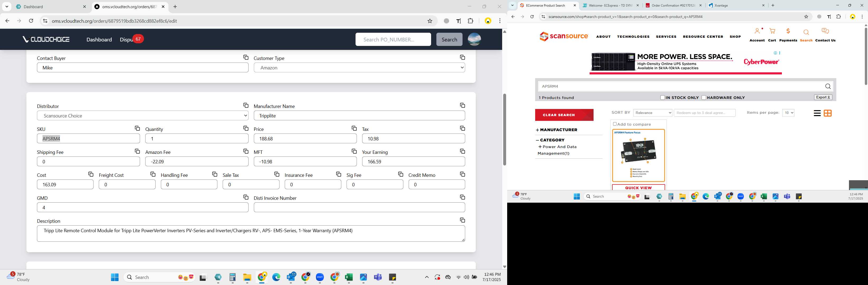Copy the Sig Fee value
Image resolution: width=868 pixels, height=285 pixels.
[x=401, y=174]
